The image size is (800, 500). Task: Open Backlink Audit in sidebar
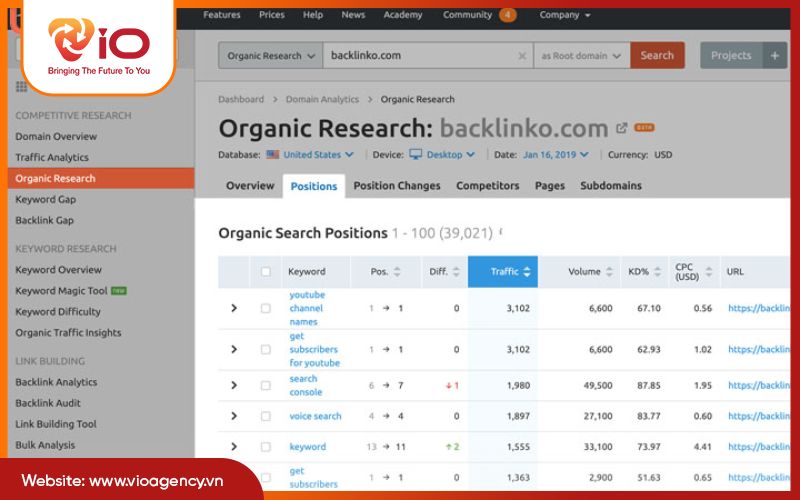[48, 403]
